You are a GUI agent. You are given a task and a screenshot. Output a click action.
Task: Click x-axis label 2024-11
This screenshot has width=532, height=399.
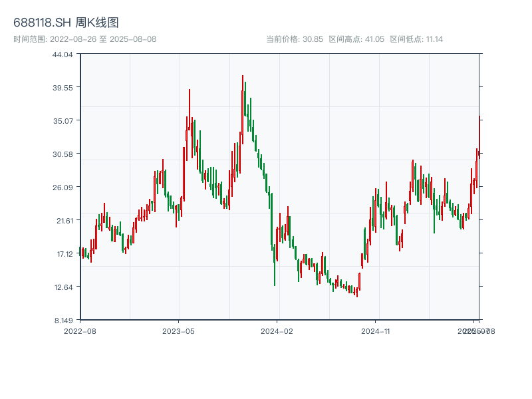click(x=375, y=331)
